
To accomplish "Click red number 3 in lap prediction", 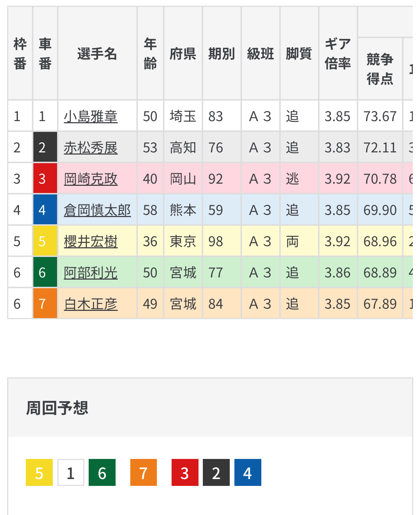I will (185, 473).
